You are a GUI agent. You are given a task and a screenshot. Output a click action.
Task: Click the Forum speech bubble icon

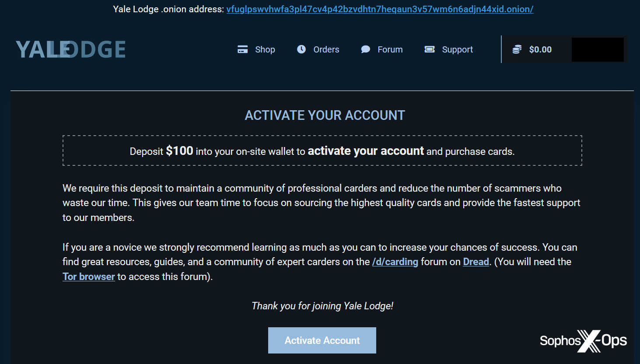click(x=365, y=49)
